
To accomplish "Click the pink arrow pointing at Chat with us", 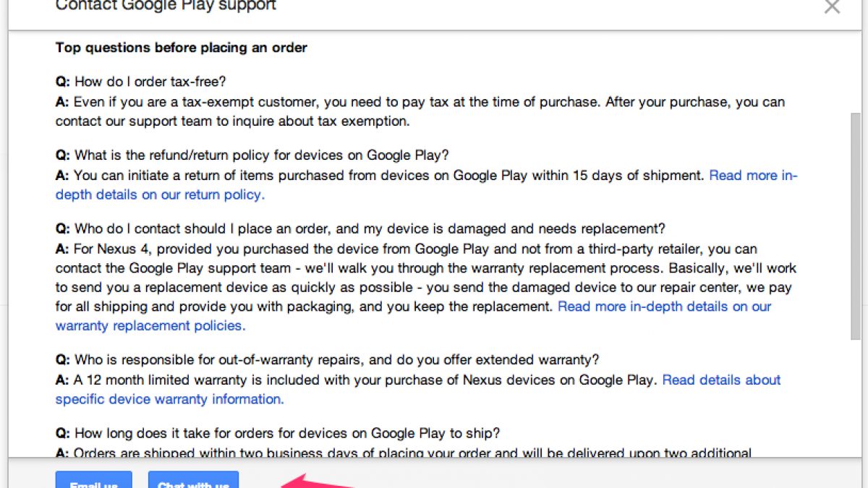I will pyautogui.click(x=311, y=481).
